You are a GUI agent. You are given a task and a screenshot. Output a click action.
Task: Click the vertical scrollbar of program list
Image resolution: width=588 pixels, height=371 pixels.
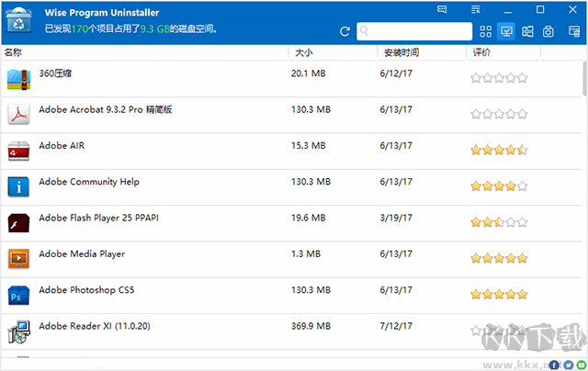(583, 80)
